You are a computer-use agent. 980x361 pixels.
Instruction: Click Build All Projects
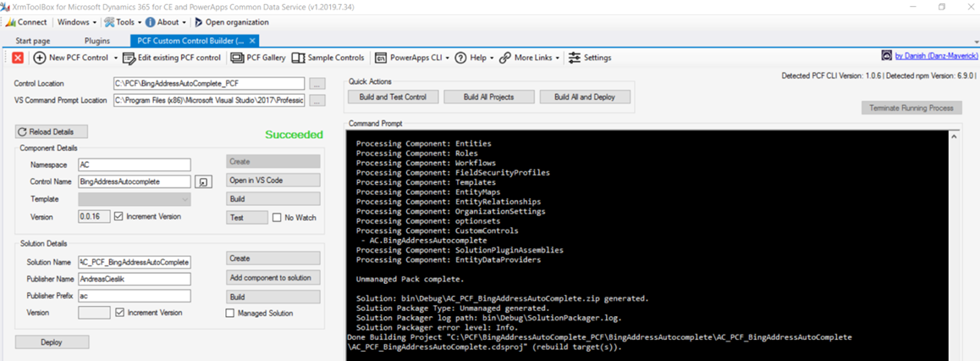[489, 97]
